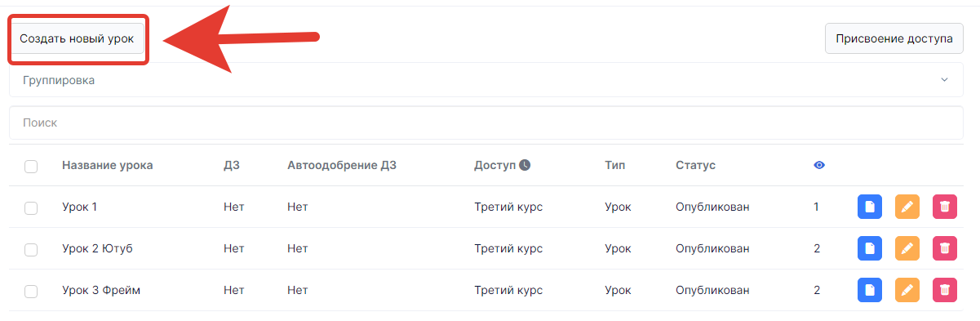Tick the checkbox for Урок 2 Ютуб
The width and height of the screenshot is (980, 321).
point(31,250)
